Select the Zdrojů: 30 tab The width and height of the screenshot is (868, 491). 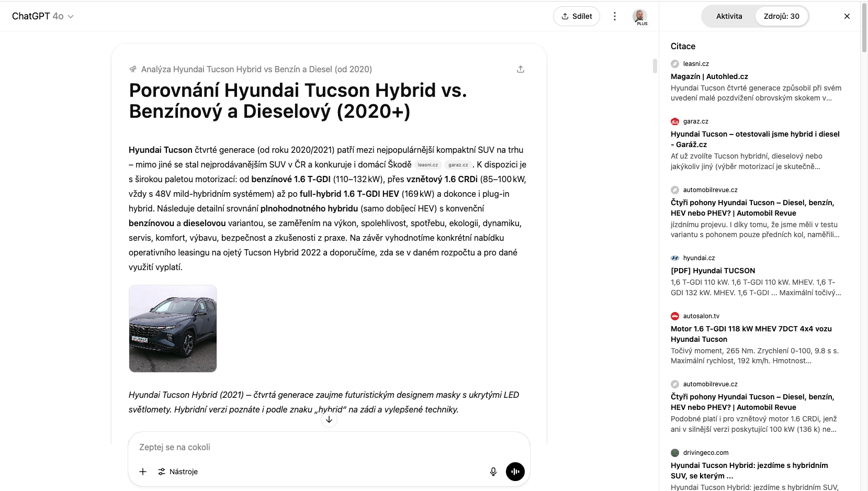tap(782, 16)
